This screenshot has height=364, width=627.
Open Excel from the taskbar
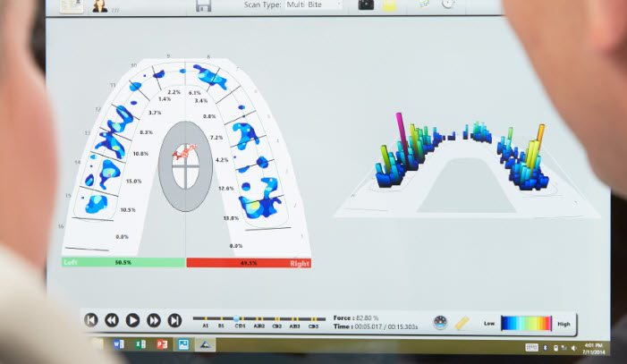[x=140, y=344]
